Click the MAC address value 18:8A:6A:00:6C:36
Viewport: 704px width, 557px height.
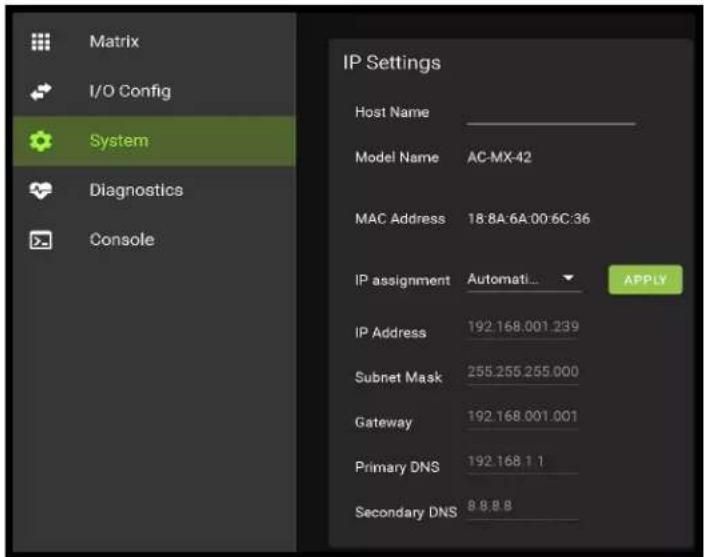click(x=528, y=219)
